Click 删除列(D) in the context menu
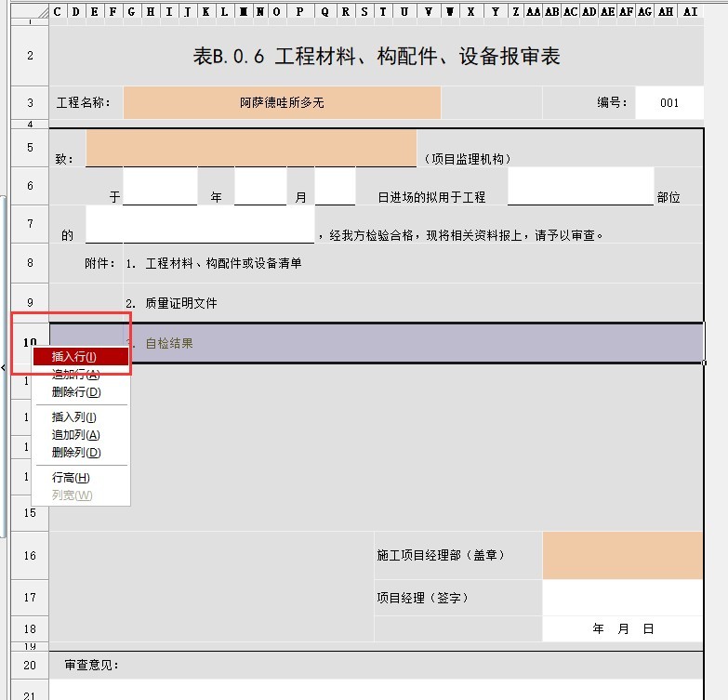 click(75, 453)
